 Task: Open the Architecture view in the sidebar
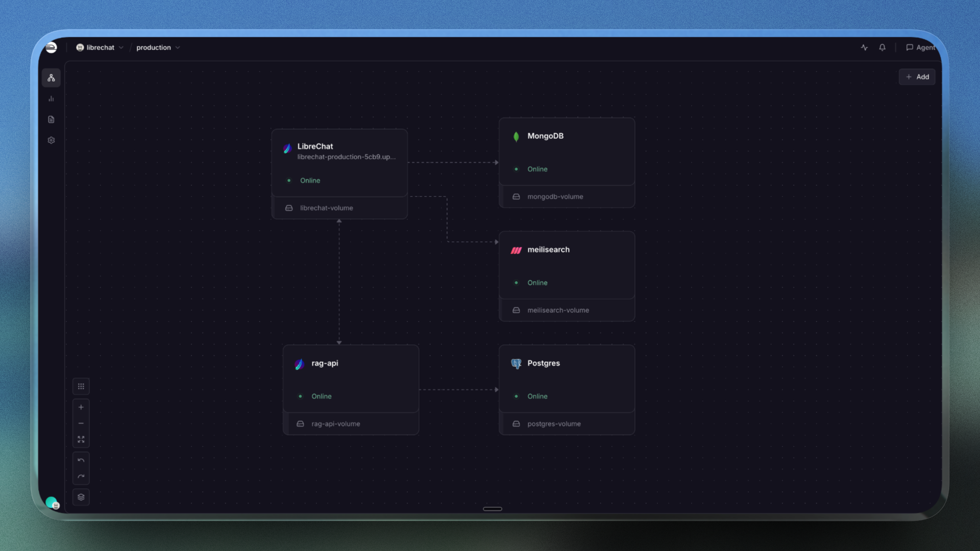coord(51,78)
